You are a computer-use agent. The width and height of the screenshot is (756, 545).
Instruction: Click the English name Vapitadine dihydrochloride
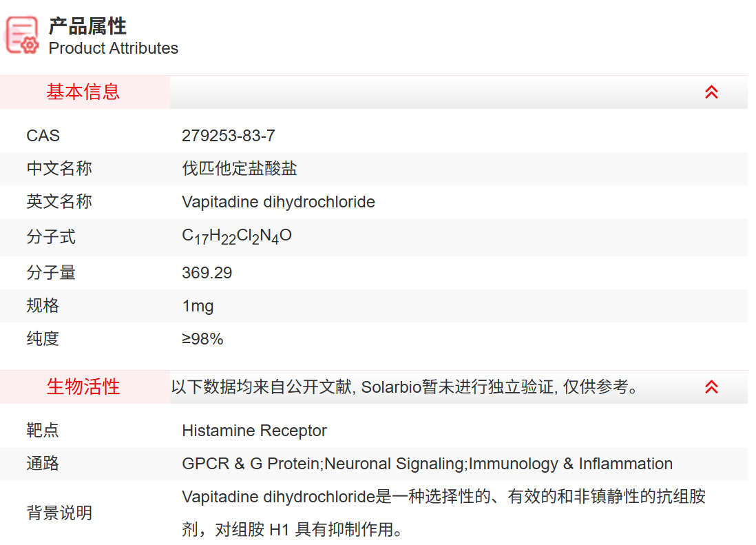click(x=278, y=202)
